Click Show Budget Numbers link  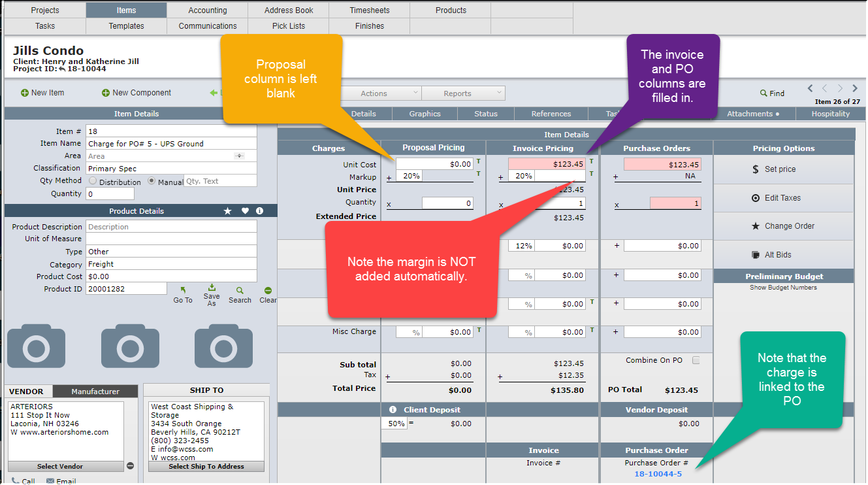(783, 288)
